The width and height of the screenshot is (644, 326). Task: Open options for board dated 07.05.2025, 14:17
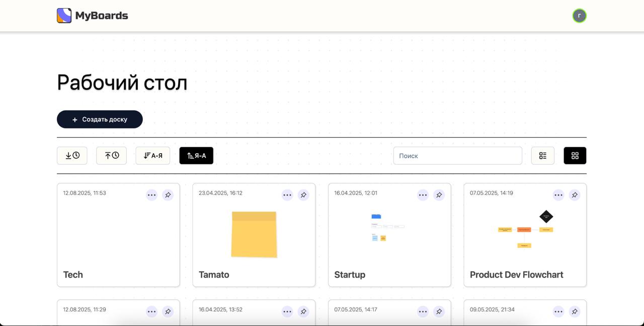[x=423, y=312]
